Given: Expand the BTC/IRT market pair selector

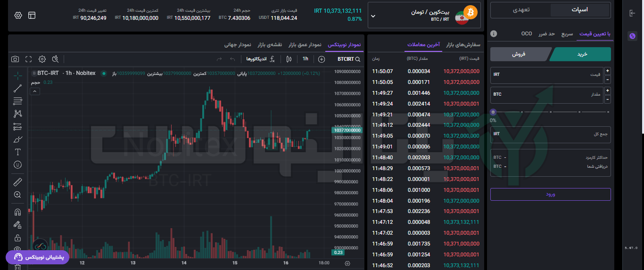Looking at the screenshot, I should tap(373, 16).
